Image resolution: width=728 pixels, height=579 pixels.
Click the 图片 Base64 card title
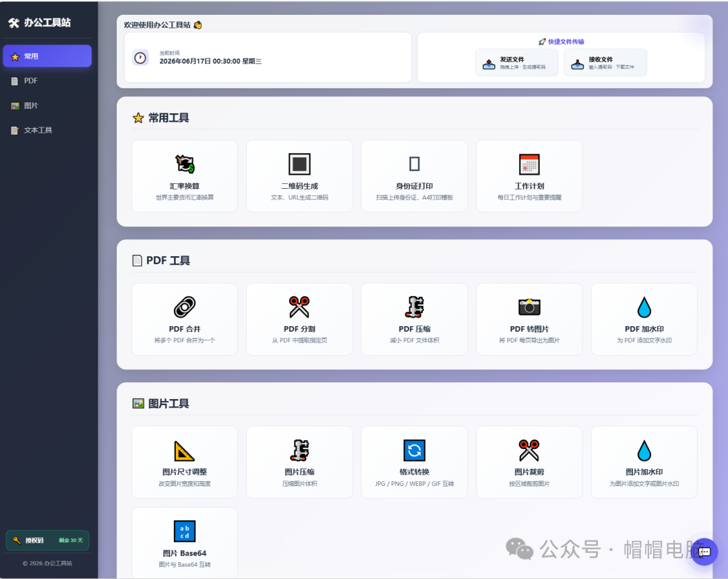[184, 553]
